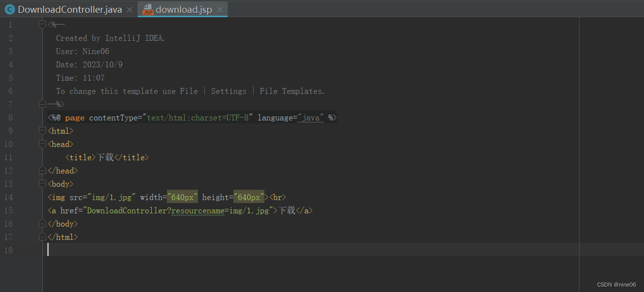Close the DownloadController.java tab

(129, 9)
